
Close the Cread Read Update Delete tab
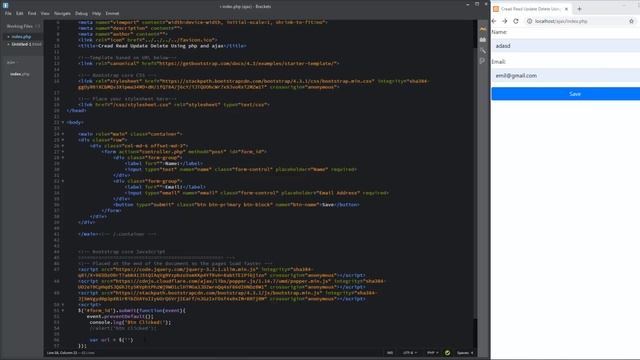tap(566, 9)
